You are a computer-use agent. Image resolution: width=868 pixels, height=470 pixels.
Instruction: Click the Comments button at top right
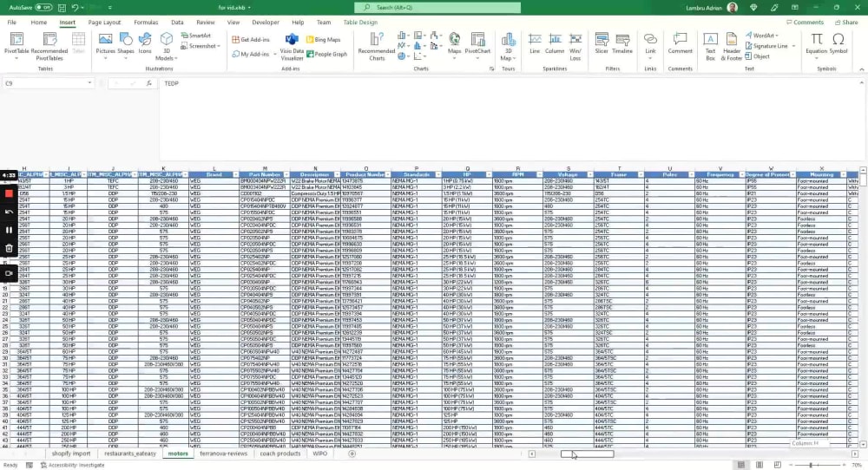click(x=805, y=23)
